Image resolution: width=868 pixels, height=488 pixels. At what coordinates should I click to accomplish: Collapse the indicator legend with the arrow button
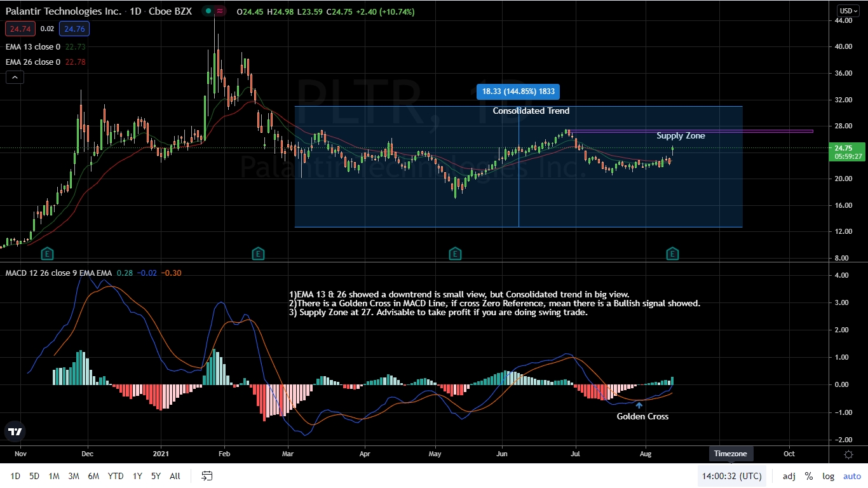tap(15, 78)
